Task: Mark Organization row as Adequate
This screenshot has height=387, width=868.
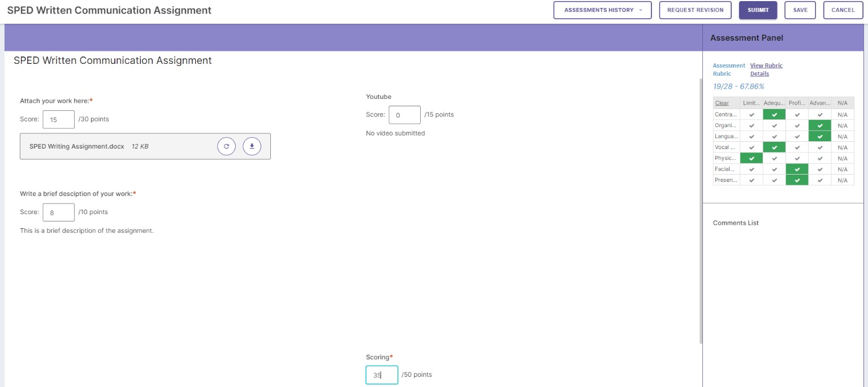Action: 774,125
